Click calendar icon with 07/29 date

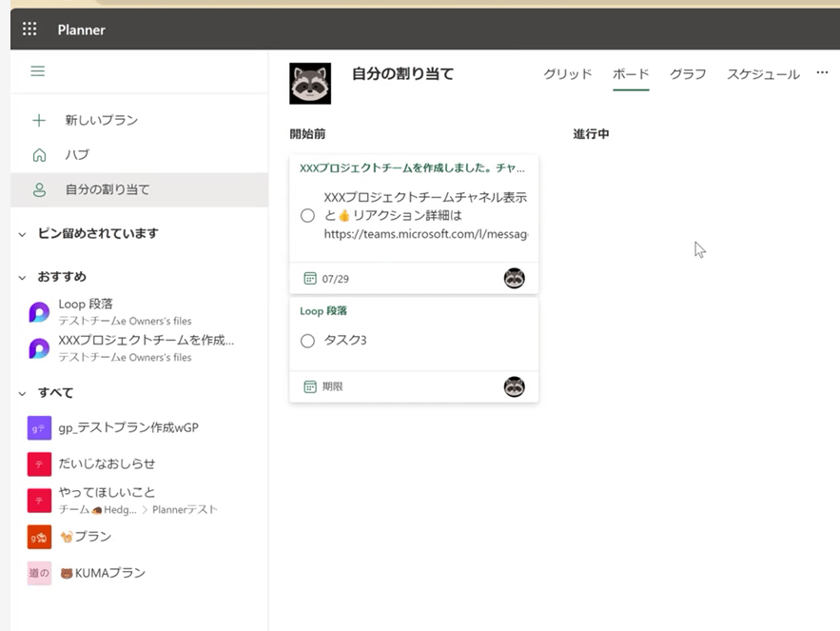pos(310,278)
